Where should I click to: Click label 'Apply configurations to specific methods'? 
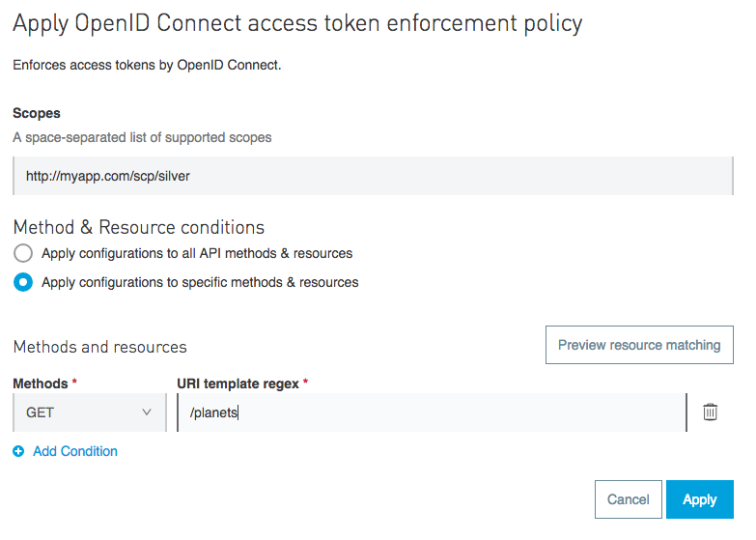200,283
